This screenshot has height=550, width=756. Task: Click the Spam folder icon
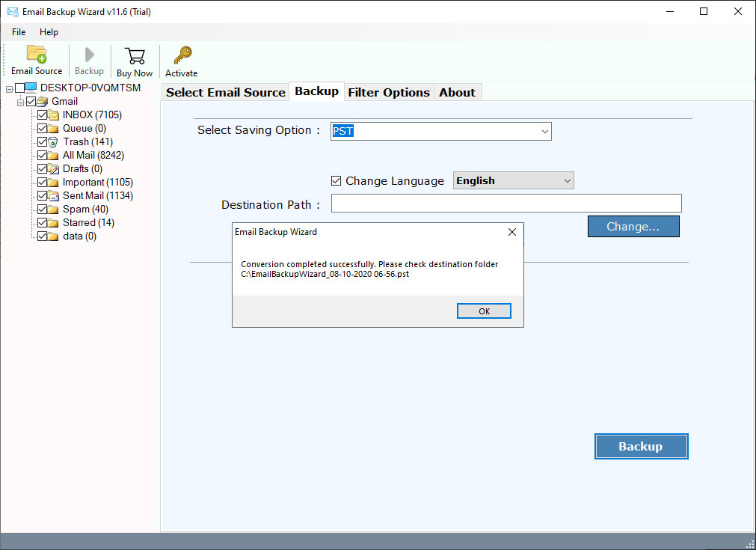coord(54,210)
